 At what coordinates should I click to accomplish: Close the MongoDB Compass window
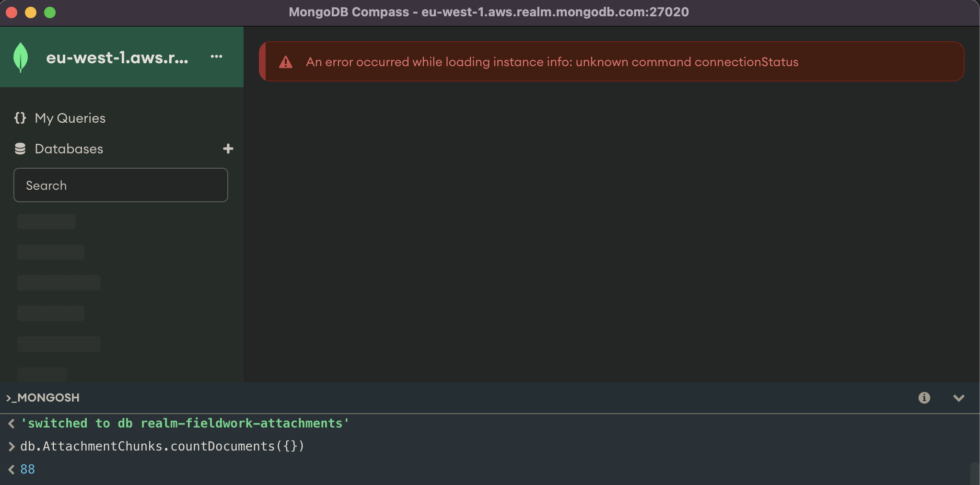(x=12, y=12)
